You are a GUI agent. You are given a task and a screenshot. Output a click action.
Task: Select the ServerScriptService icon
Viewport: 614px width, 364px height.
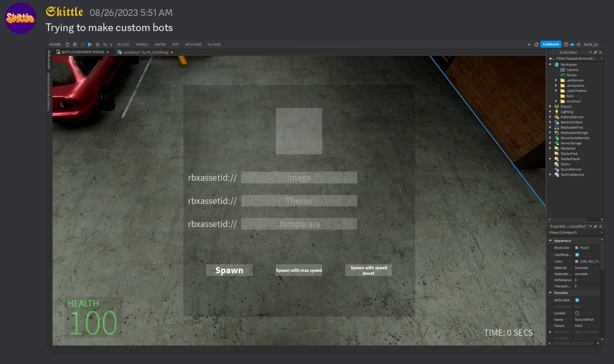tap(557, 138)
